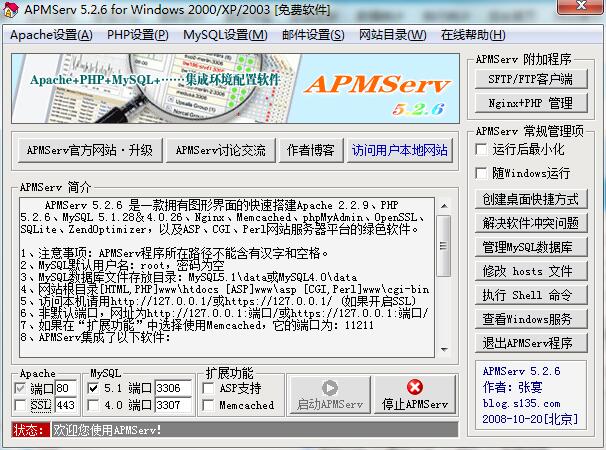
Task: Click MySQL 4.0 port 3307 field
Action: pyautogui.click(x=173, y=405)
